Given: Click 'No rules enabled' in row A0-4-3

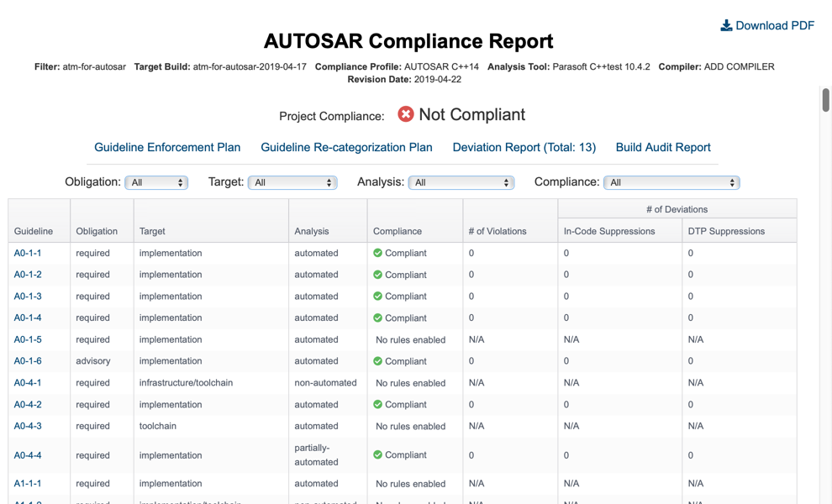Looking at the screenshot, I should click(x=411, y=426).
